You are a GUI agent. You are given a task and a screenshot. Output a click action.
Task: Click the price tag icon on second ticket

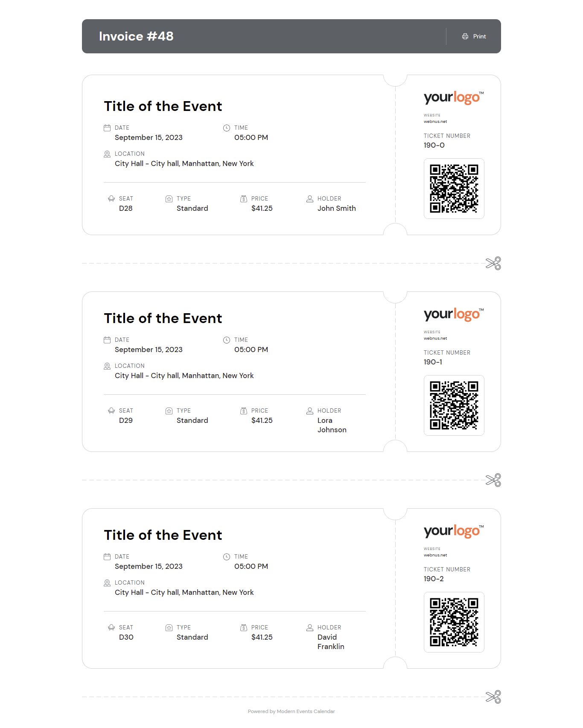pyautogui.click(x=244, y=411)
